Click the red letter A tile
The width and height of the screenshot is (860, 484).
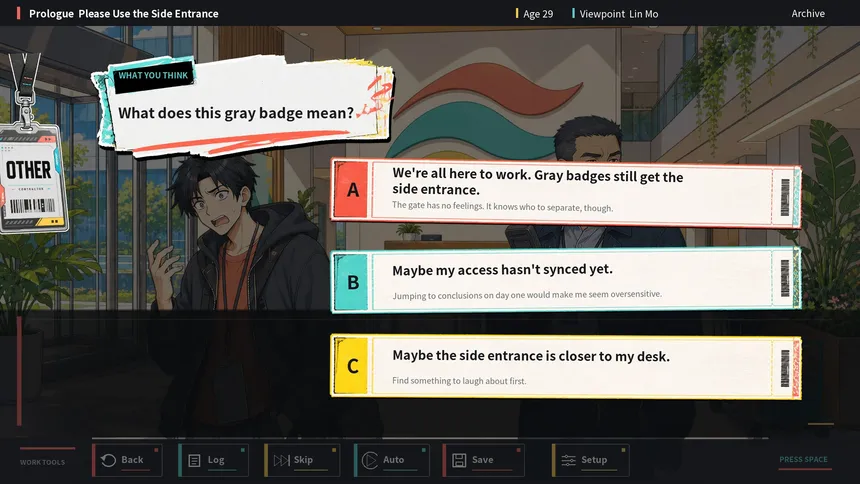(352, 189)
